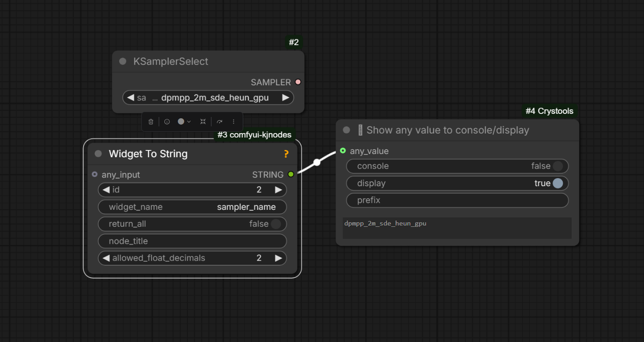Open more options three-dot menu

pos(234,121)
